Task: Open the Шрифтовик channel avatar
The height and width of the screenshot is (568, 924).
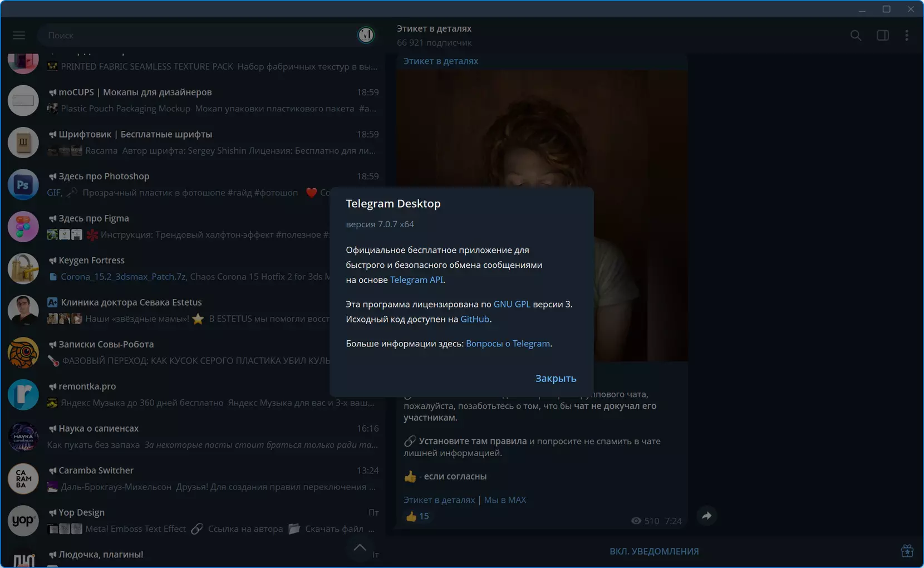Action: pos(23,143)
